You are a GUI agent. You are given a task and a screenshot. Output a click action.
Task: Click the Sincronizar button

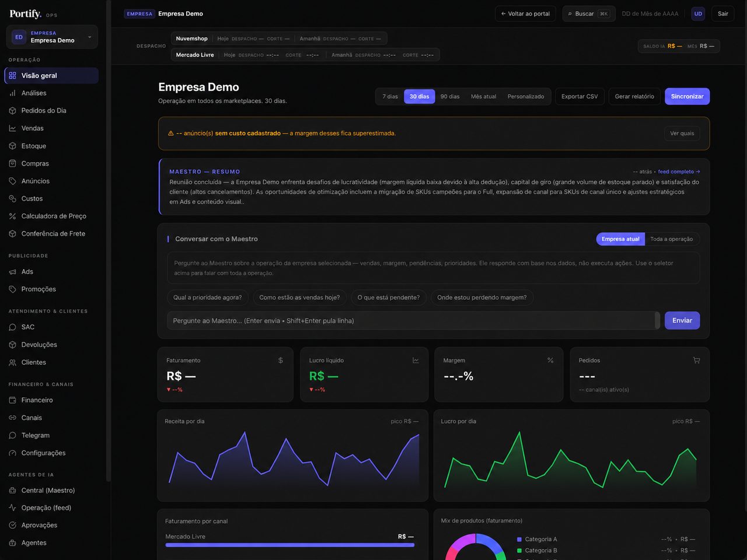point(687,97)
